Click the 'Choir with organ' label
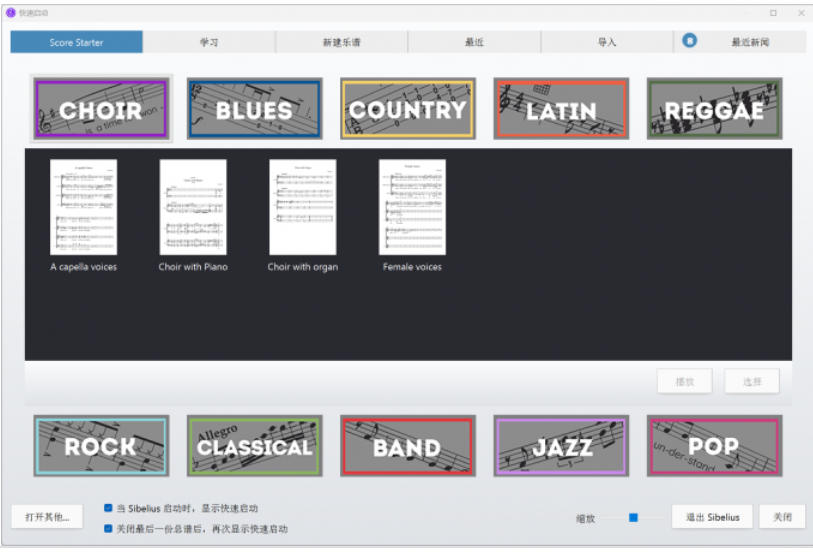The width and height of the screenshot is (813, 552). [x=303, y=267]
